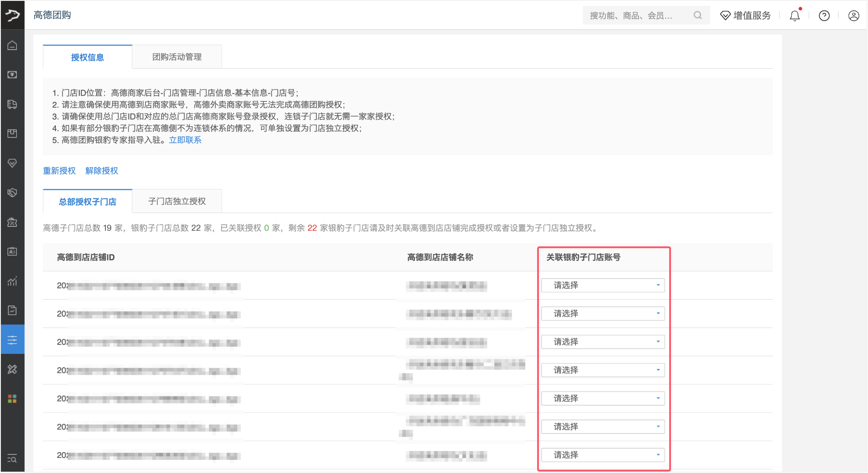Open the home dashboard icon in sidebar
This screenshot has height=473, width=868.
[x=12, y=45]
